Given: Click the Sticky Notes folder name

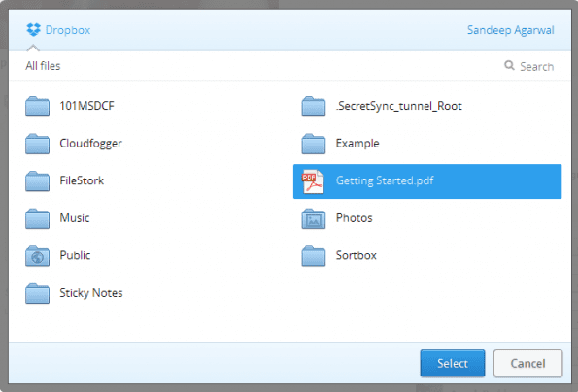Looking at the screenshot, I should 91,293.
